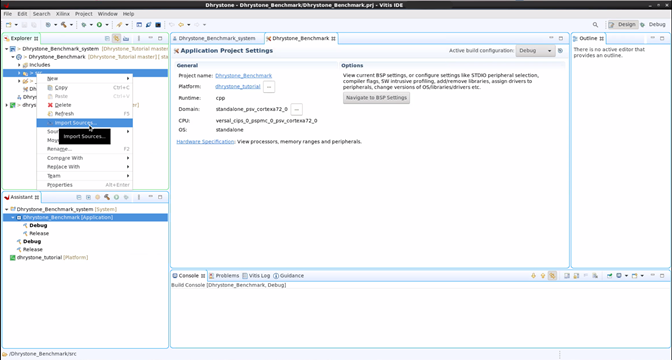Collapse the Dhrystone_Benchmark_system node in Assistant
This screenshot has height=360, width=672.
click(6, 210)
